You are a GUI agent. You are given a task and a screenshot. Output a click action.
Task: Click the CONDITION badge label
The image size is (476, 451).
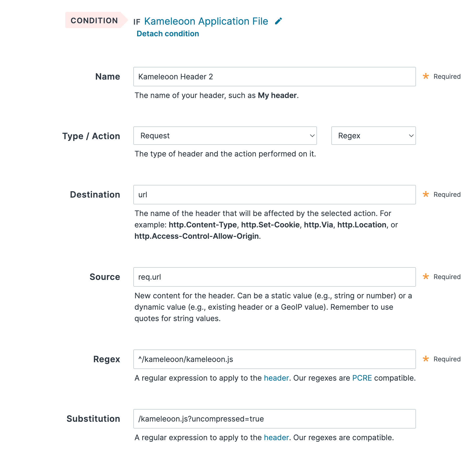click(94, 21)
